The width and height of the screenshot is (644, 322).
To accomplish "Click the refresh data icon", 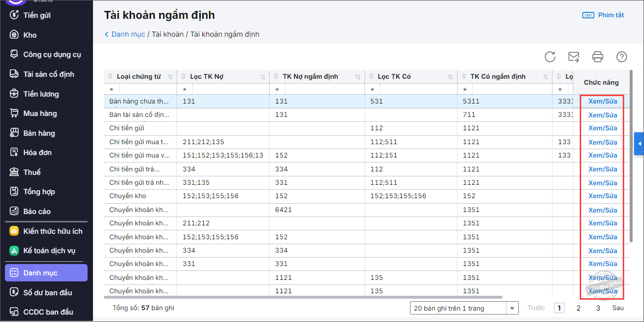I will [x=550, y=56].
